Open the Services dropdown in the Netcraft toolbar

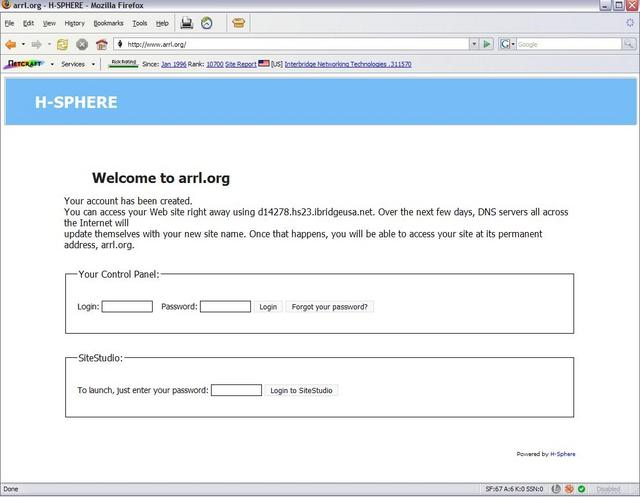click(93, 64)
